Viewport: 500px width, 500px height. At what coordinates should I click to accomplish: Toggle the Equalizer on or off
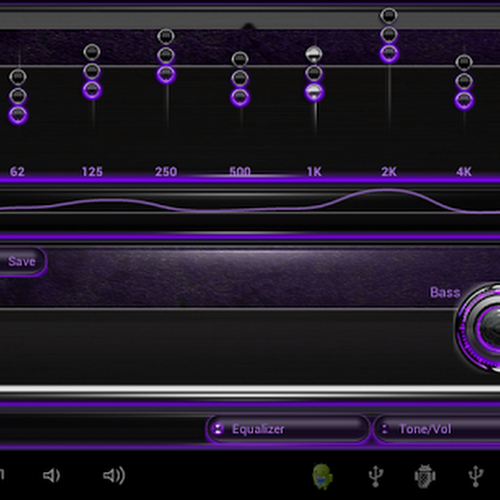click(x=288, y=429)
